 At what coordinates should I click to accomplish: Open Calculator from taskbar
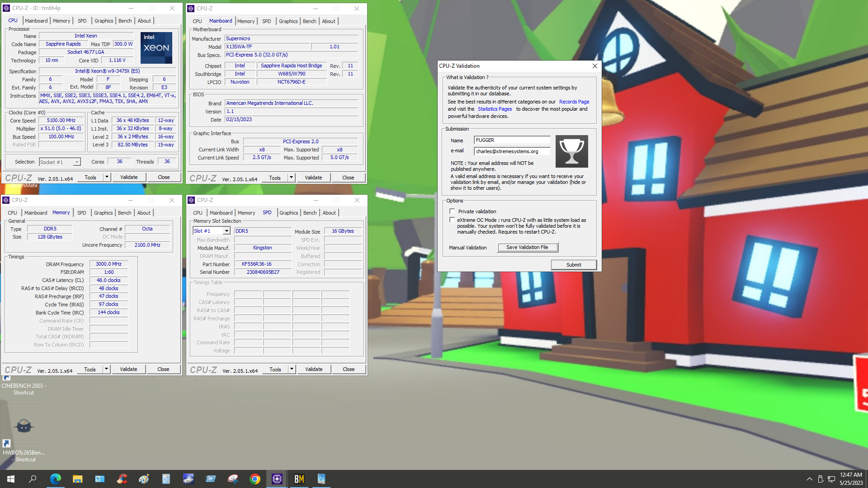tap(166, 479)
